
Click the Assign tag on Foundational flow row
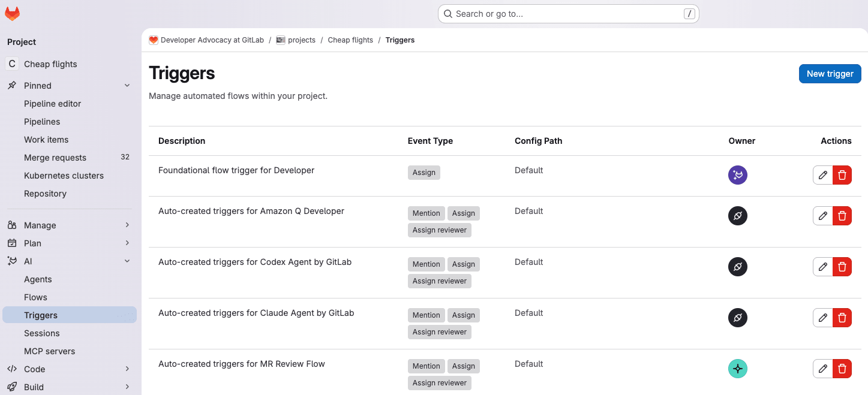(x=424, y=173)
